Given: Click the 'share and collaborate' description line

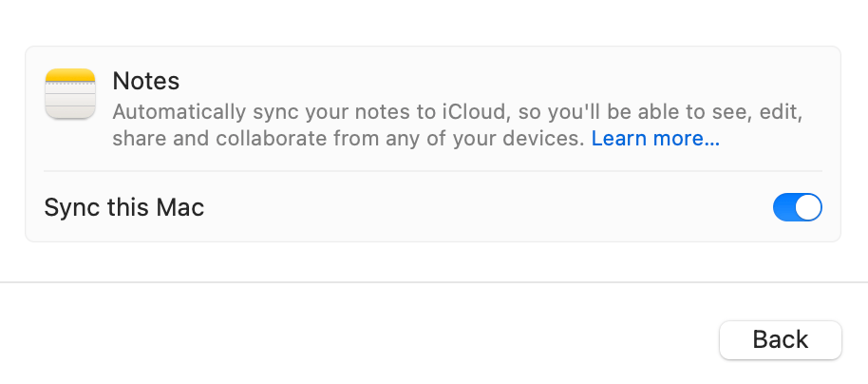Looking at the screenshot, I should (x=349, y=139).
